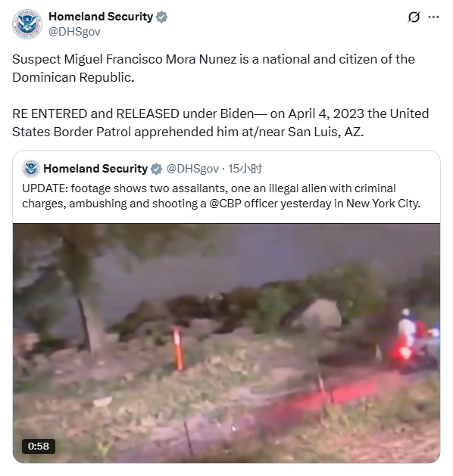Open the three-dot more options menu
The width and height of the screenshot is (453, 476).
(433, 17)
